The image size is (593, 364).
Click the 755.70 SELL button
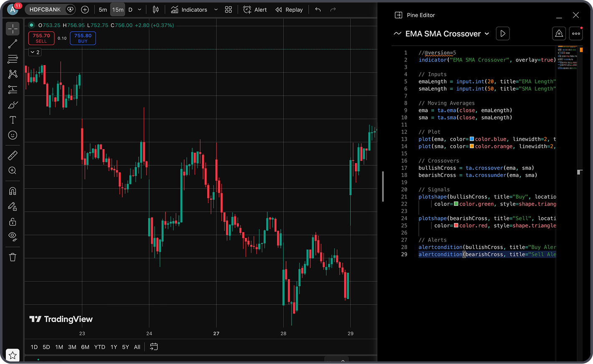pyautogui.click(x=41, y=38)
